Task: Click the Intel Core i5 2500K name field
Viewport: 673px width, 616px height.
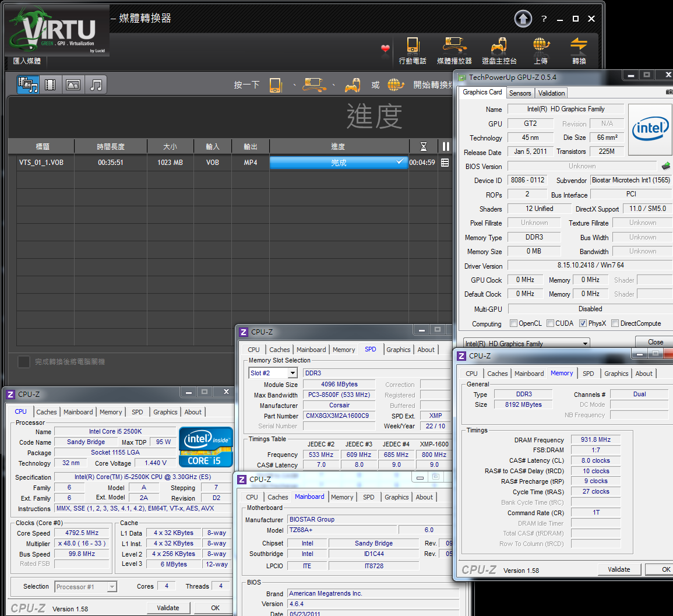Action: click(115, 431)
